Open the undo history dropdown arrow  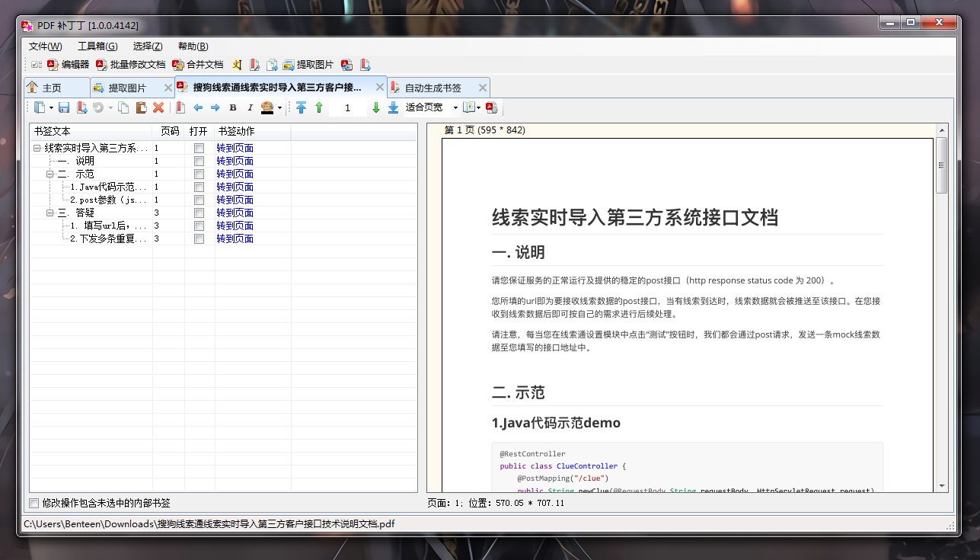[x=110, y=108]
